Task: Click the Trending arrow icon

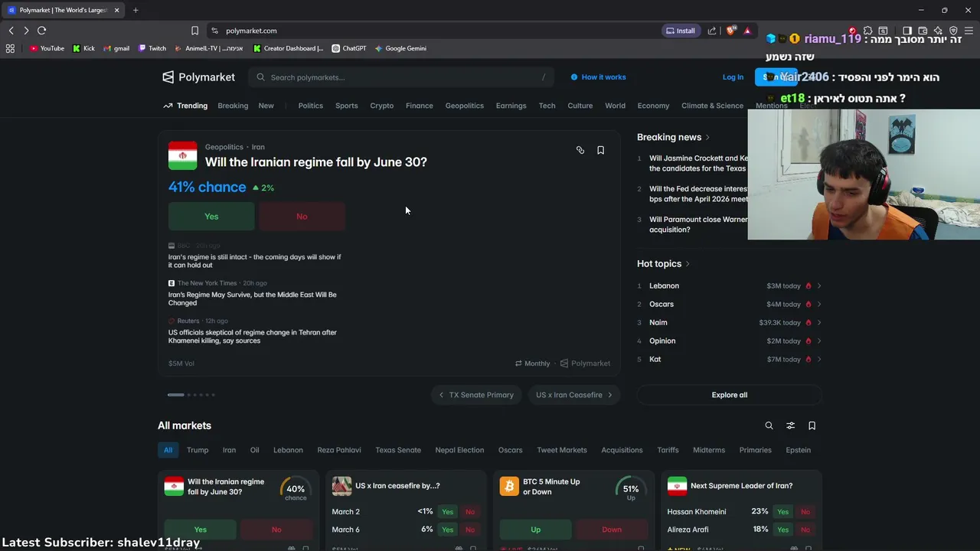Action: tap(168, 106)
